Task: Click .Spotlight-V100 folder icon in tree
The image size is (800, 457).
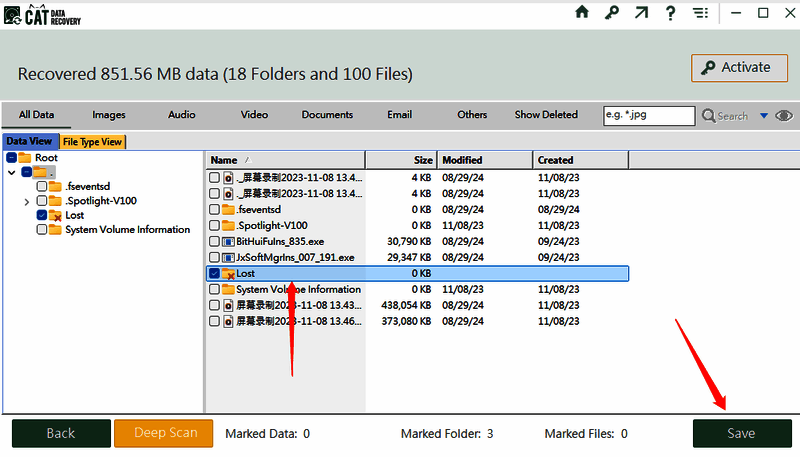Action: 55,200
